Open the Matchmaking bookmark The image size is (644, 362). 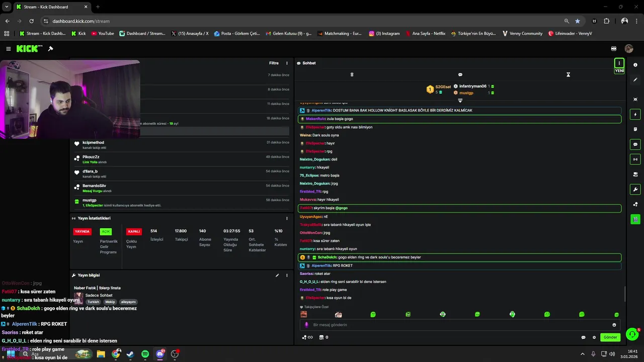340,34
